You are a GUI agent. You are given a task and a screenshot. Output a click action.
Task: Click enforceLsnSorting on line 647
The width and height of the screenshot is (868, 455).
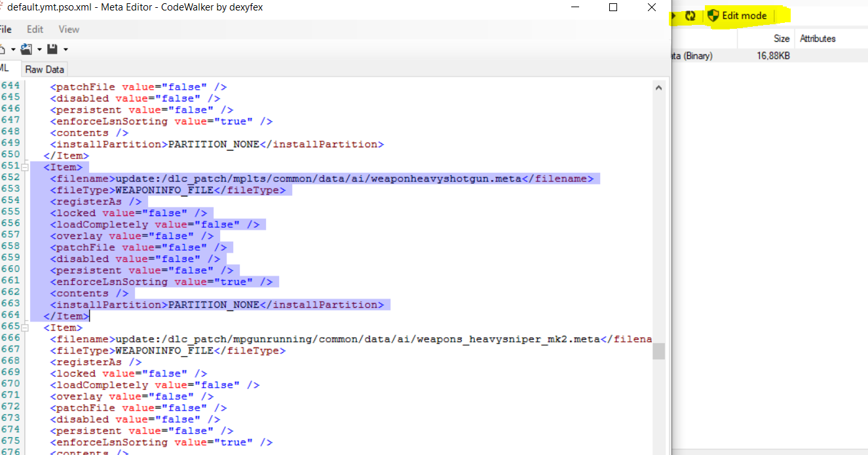tap(161, 122)
